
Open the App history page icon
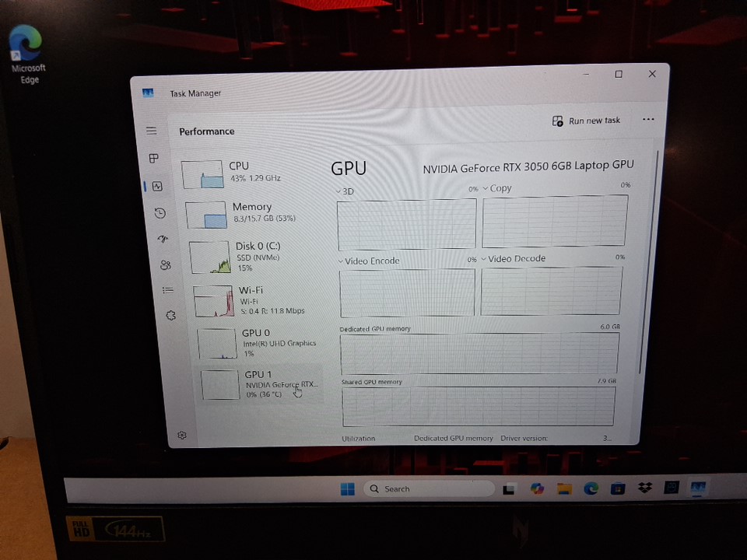tap(160, 213)
